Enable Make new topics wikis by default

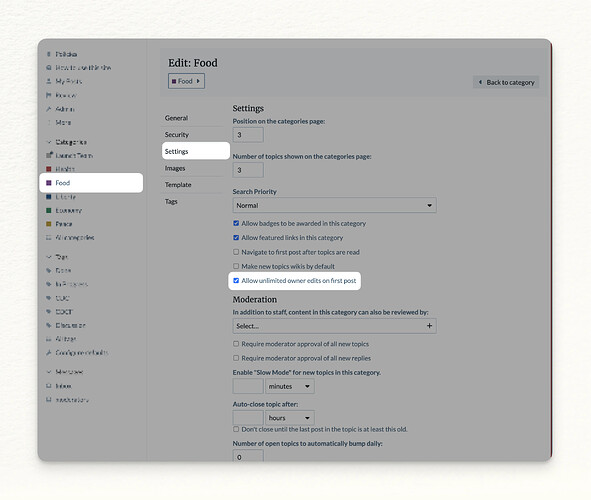(x=236, y=266)
